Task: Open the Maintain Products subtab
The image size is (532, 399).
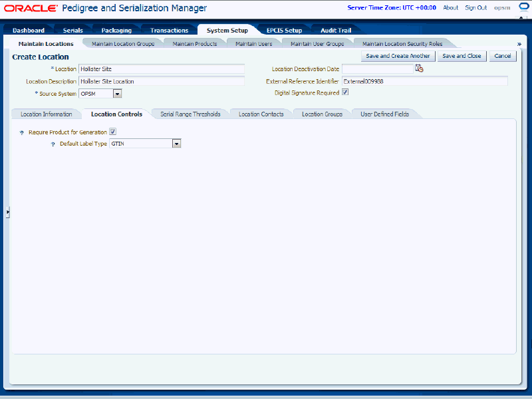Action: 195,44
